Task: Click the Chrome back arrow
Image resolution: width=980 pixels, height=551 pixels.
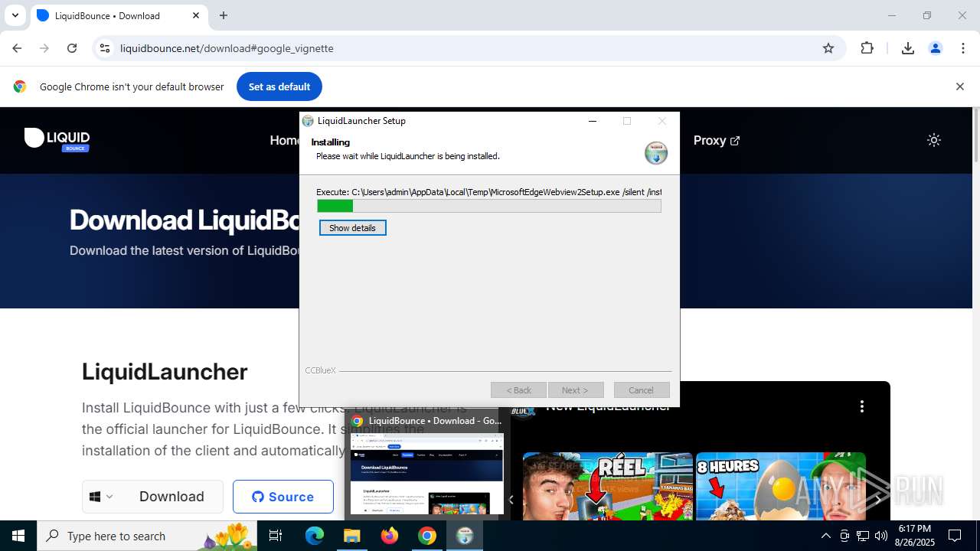Action: coord(17,48)
